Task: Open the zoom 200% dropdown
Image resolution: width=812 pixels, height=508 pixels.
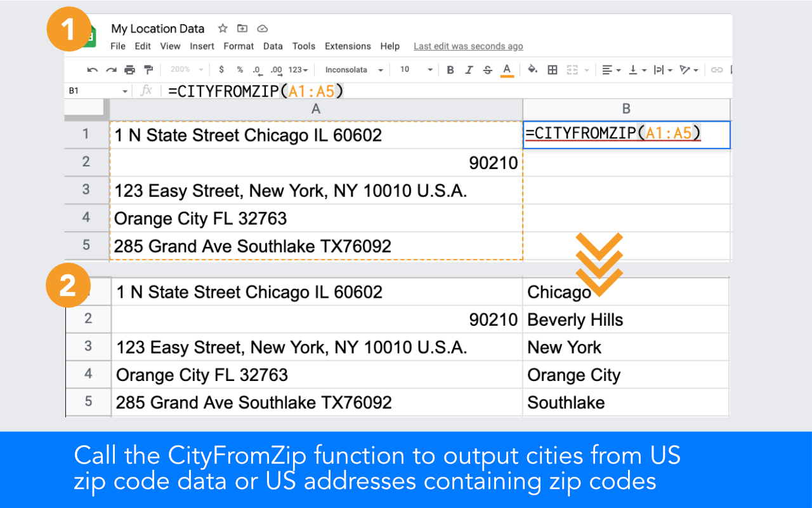Action: pyautogui.click(x=187, y=70)
